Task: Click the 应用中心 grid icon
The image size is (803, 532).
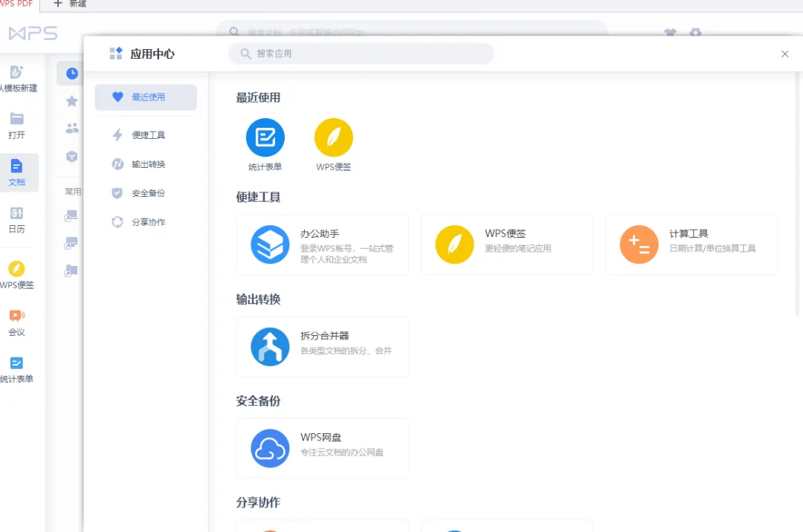Action: [x=116, y=53]
